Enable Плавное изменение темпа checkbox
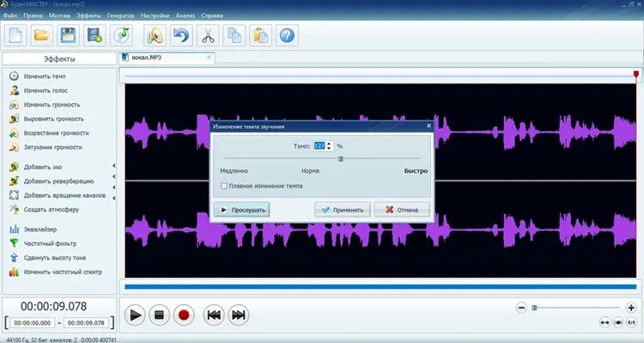644x343 pixels. (224, 186)
